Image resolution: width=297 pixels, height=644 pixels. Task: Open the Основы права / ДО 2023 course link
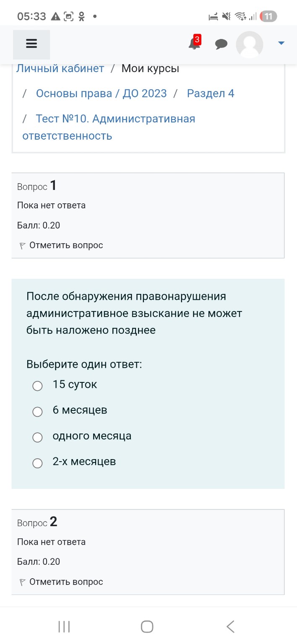tap(101, 93)
